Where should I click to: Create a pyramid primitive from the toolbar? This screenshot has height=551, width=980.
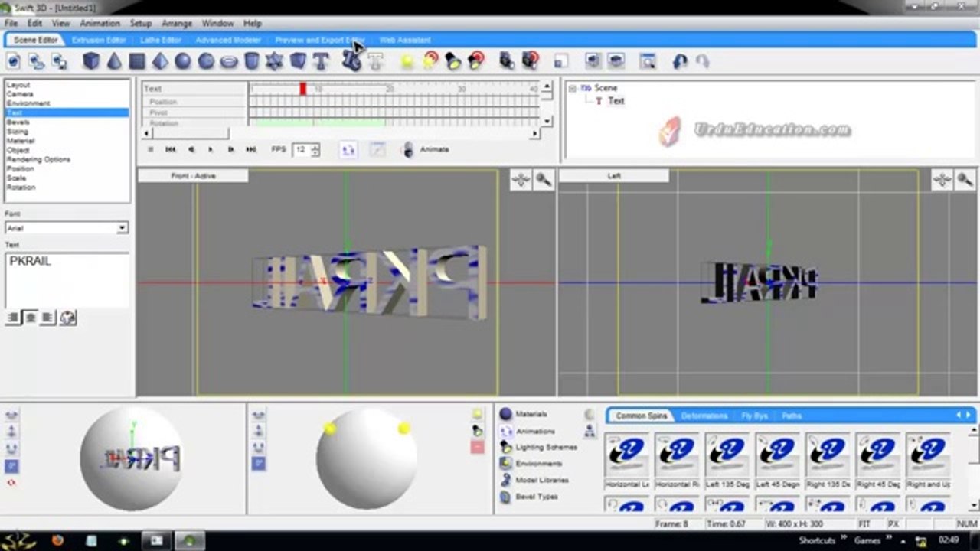pyautogui.click(x=160, y=61)
